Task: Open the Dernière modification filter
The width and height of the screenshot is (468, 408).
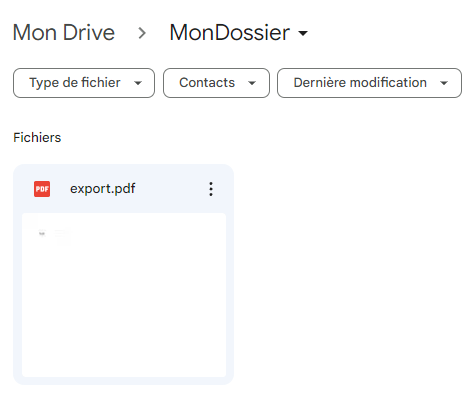Action: [369, 83]
